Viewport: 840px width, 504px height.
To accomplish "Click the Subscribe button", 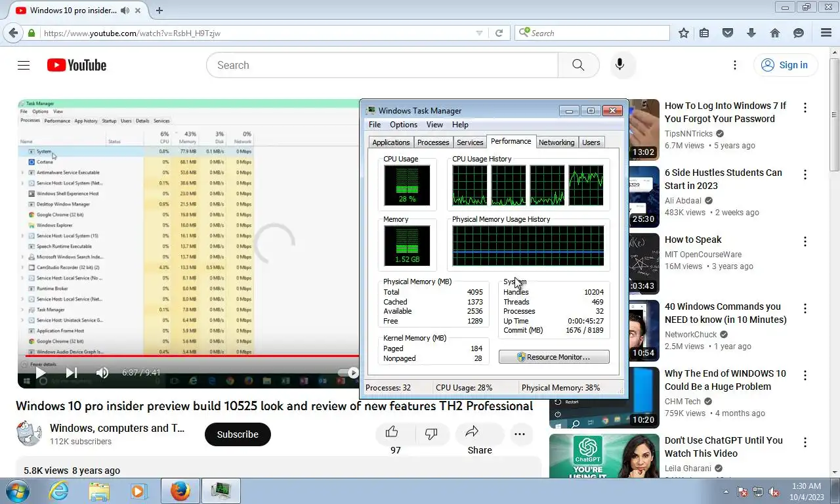I will pyautogui.click(x=238, y=434).
